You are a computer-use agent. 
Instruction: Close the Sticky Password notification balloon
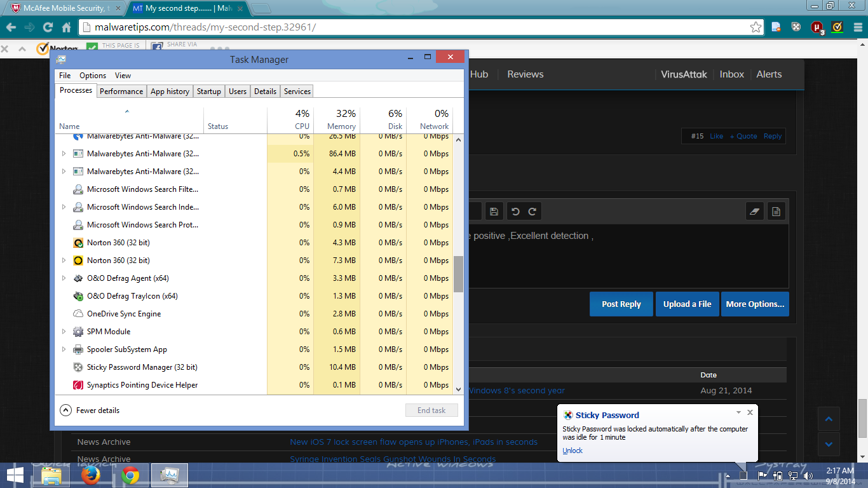pos(750,412)
